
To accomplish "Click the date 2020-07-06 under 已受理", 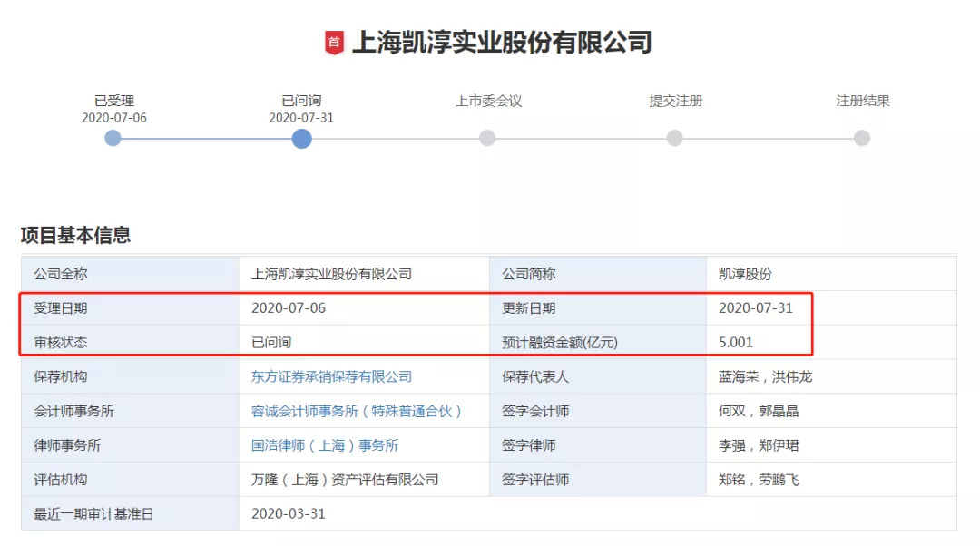I will coord(113,117).
